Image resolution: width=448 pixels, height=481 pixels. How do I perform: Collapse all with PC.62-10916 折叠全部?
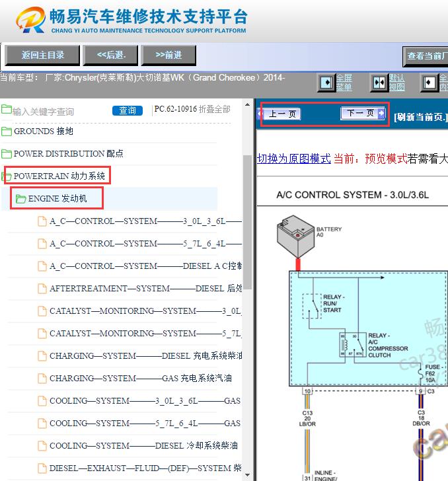coord(192,109)
